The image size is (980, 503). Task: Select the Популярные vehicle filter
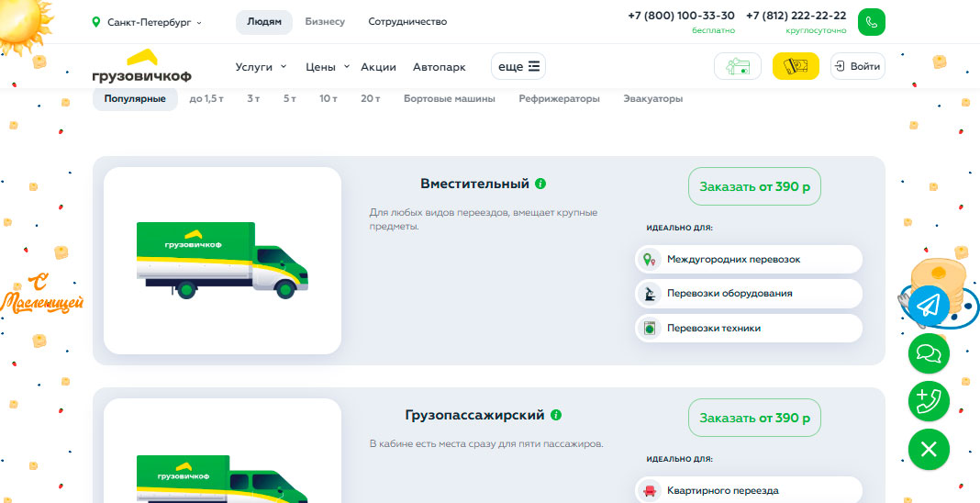pyautogui.click(x=135, y=99)
